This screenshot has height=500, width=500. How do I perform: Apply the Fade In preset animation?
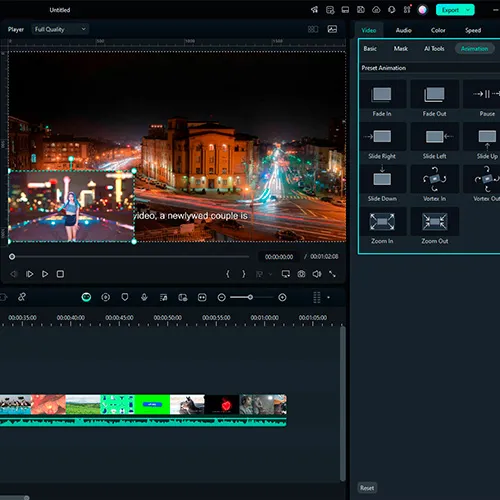tap(382, 99)
